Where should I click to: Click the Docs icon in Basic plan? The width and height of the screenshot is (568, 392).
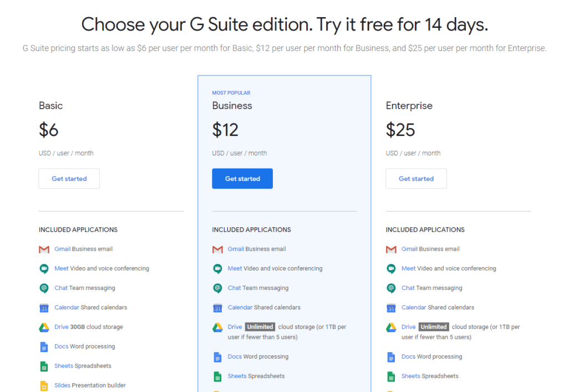click(x=44, y=347)
